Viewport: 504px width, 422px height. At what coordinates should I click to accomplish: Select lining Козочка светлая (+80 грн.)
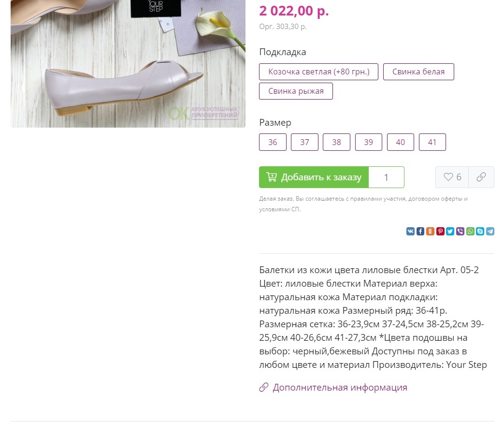318,72
